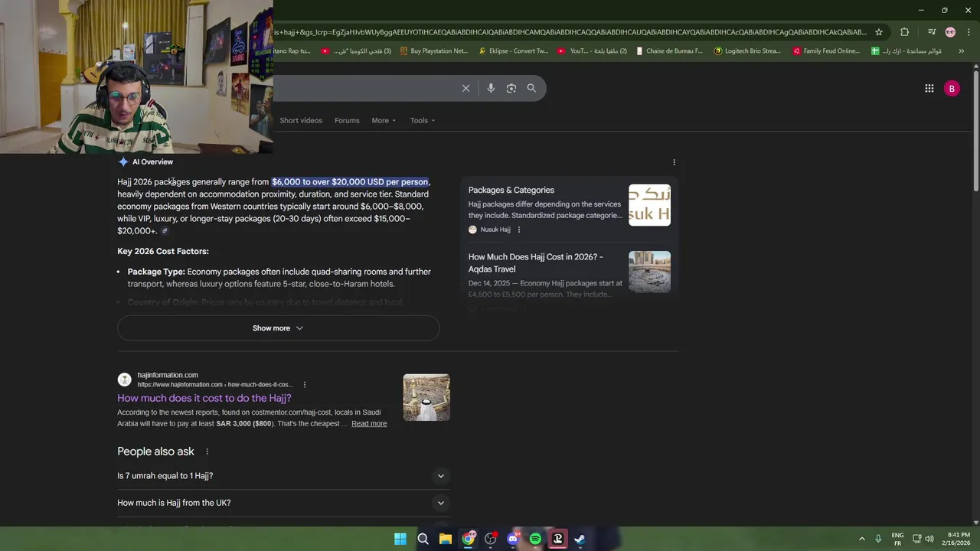Open Google account avatar B
The height and width of the screenshot is (551, 980).
952,89
